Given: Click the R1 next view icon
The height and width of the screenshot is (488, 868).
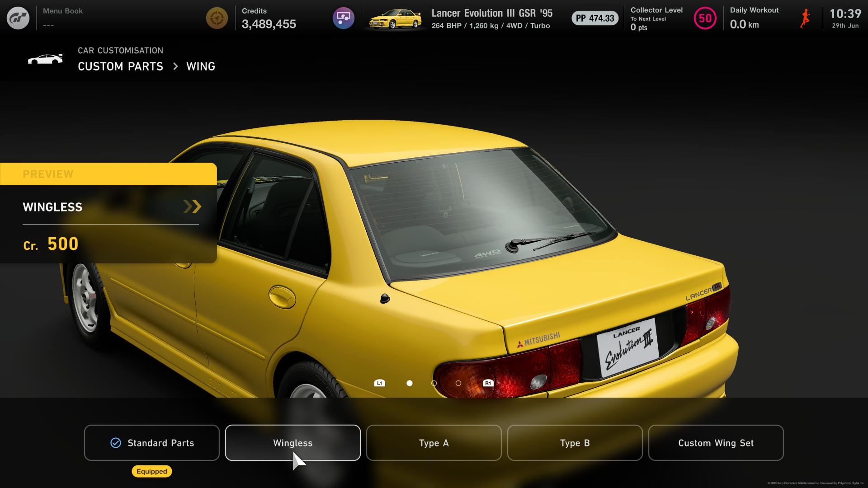Looking at the screenshot, I should [488, 383].
